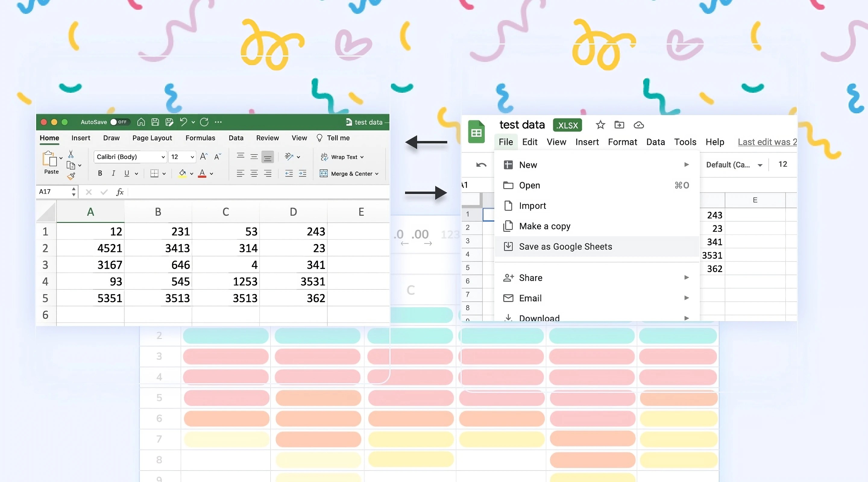
Task: Open the Format menu in Google Sheets
Action: pyautogui.click(x=622, y=142)
